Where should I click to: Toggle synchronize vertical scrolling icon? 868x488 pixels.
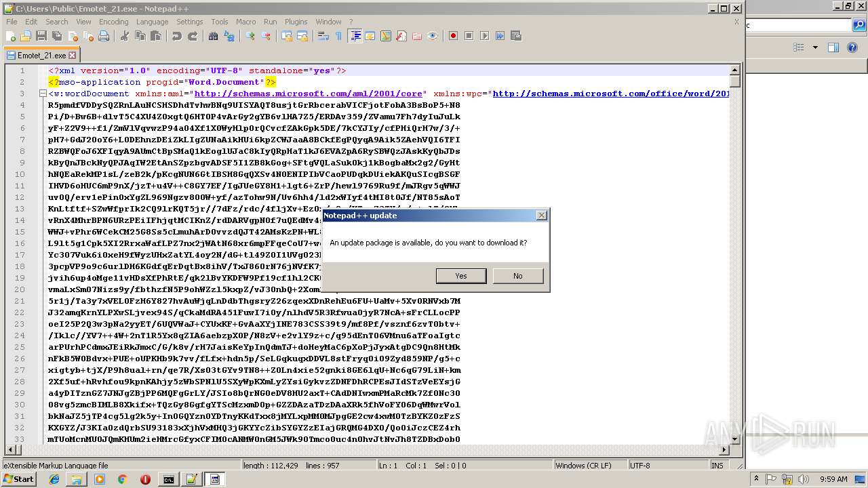click(x=286, y=36)
